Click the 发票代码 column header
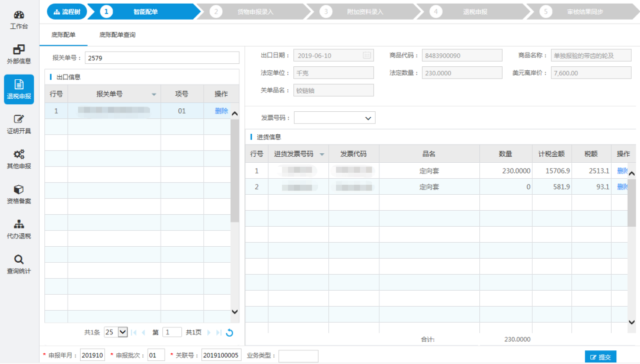The width and height of the screenshot is (640, 364). pyautogui.click(x=354, y=154)
